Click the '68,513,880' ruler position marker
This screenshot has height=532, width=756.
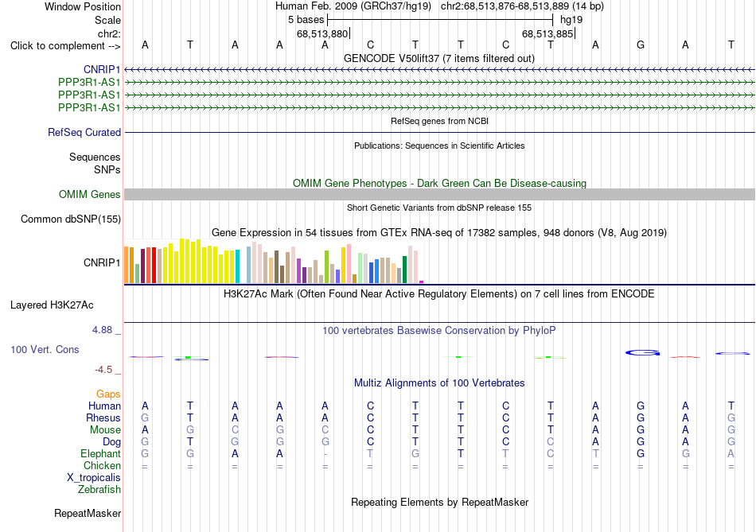322,33
